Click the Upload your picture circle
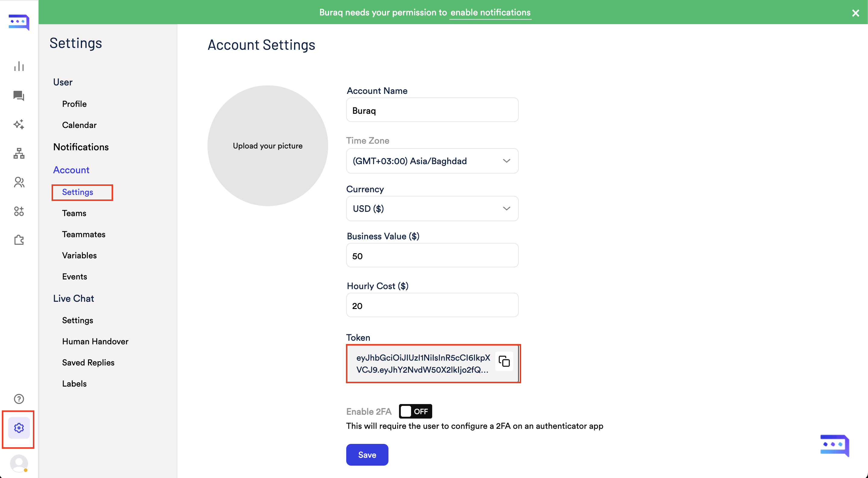The image size is (868, 478). (268, 146)
